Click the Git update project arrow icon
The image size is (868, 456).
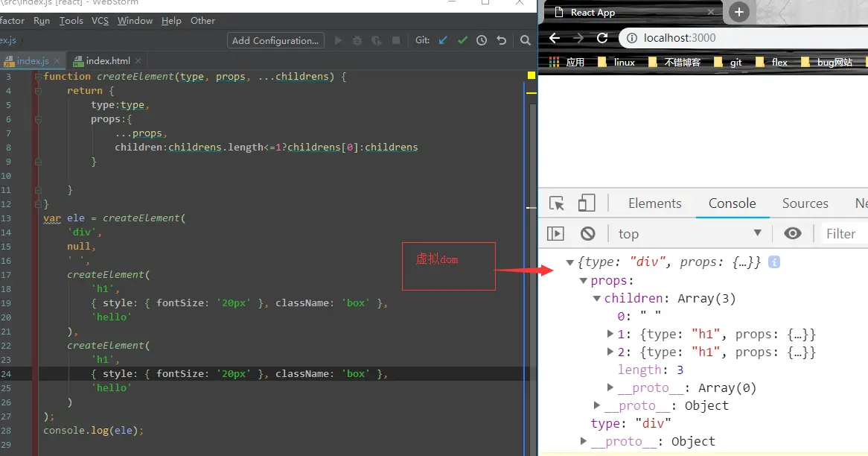point(444,40)
